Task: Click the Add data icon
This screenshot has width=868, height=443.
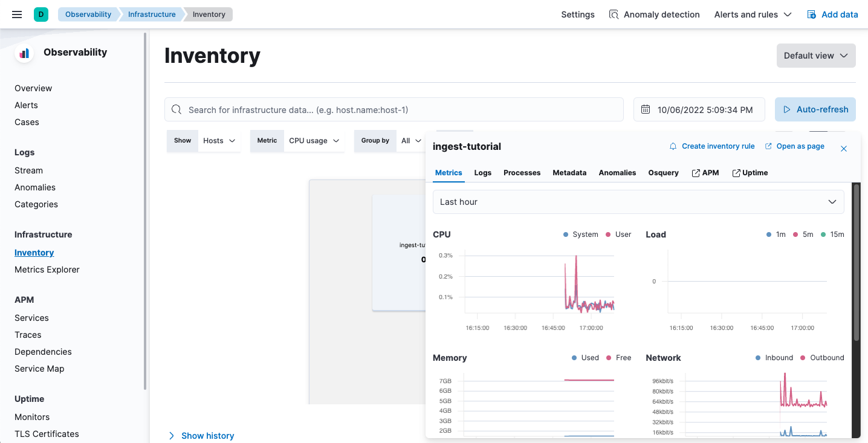Action: pos(811,14)
